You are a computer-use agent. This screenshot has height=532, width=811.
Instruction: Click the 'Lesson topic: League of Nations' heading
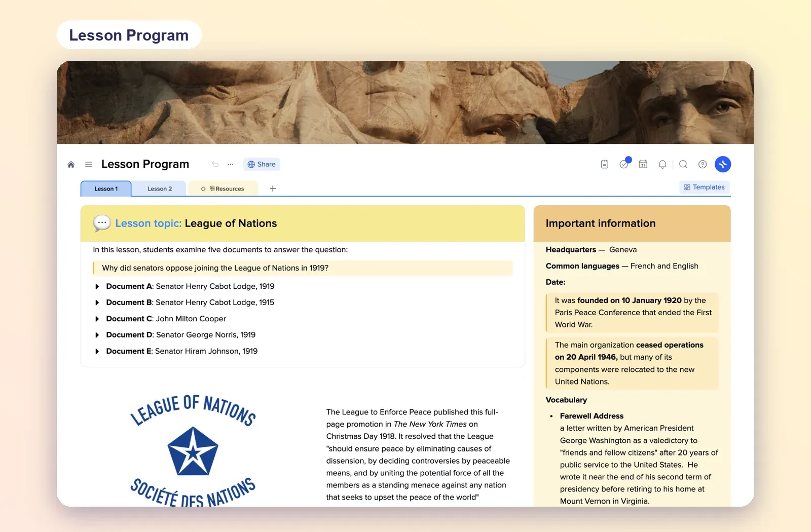(x=196, y=223)
